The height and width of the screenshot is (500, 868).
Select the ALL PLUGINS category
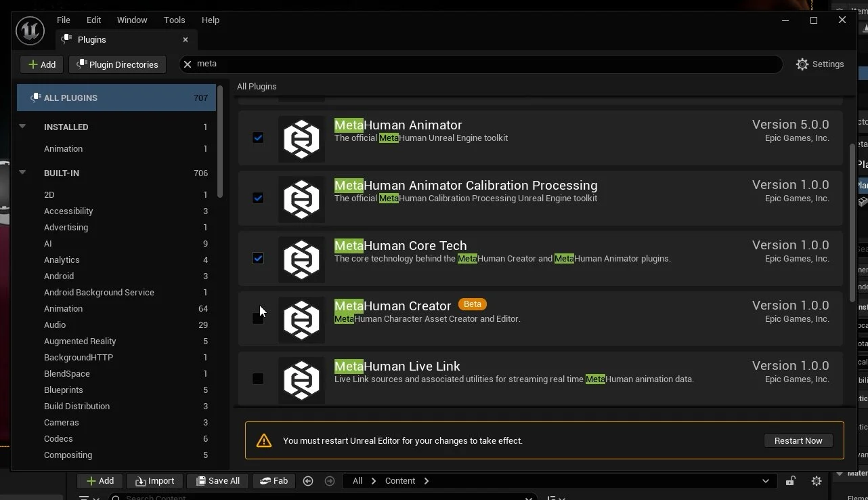pyautogui.click(x=116, y=98)
